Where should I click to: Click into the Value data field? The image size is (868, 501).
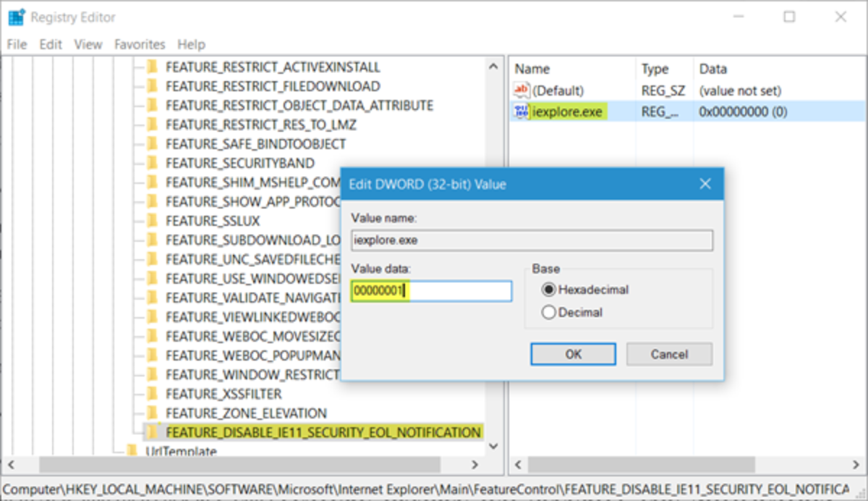(432, 291)
